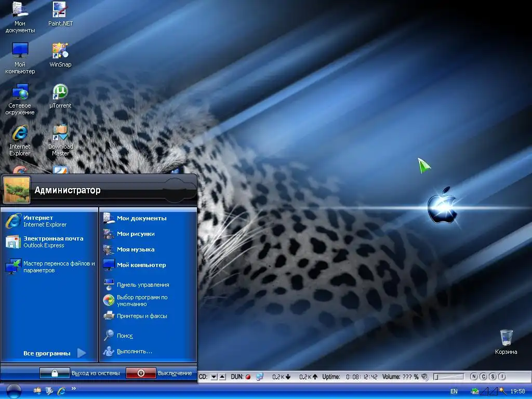Toggle the C round indicator button

click(x=484, y=377)
